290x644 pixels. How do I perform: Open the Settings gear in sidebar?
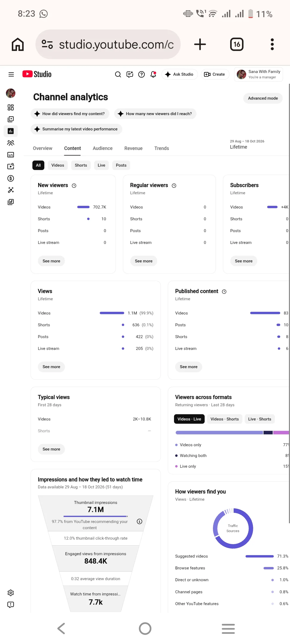11,593
